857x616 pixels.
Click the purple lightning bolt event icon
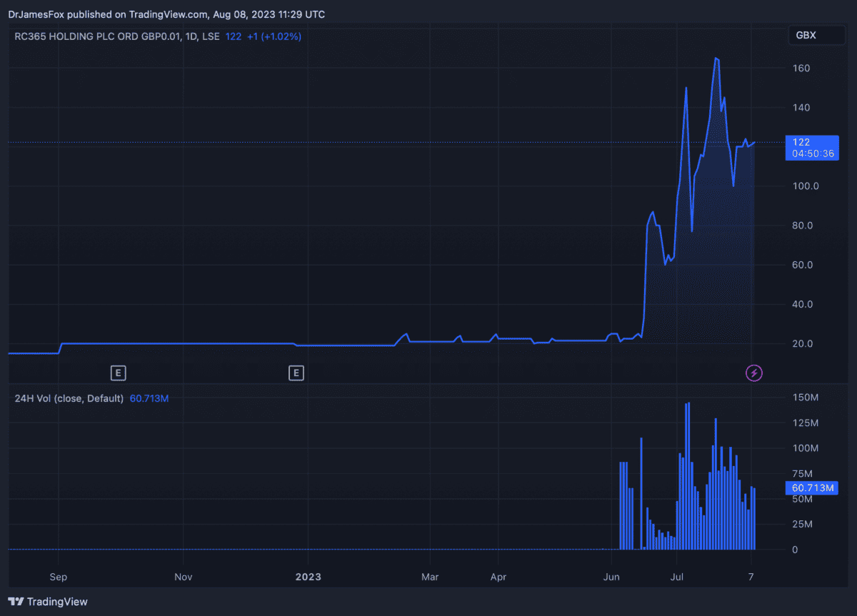[754, 372]
